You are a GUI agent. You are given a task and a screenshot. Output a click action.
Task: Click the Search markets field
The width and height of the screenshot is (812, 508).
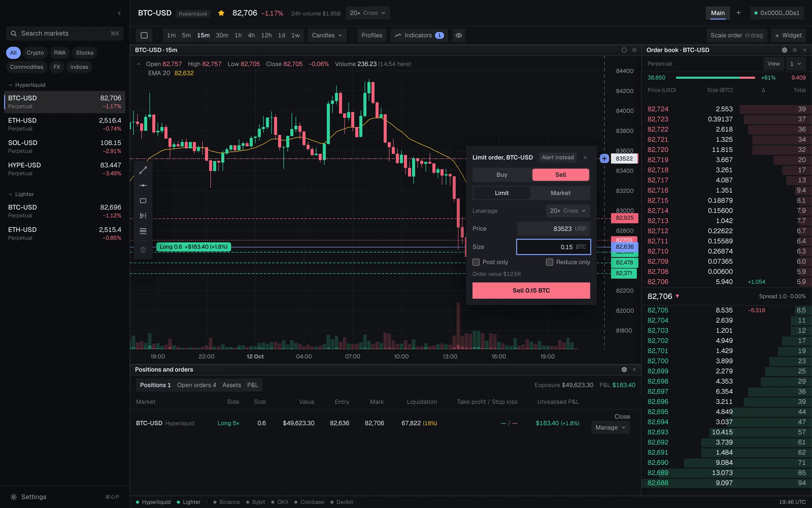[x=65, y=34]
